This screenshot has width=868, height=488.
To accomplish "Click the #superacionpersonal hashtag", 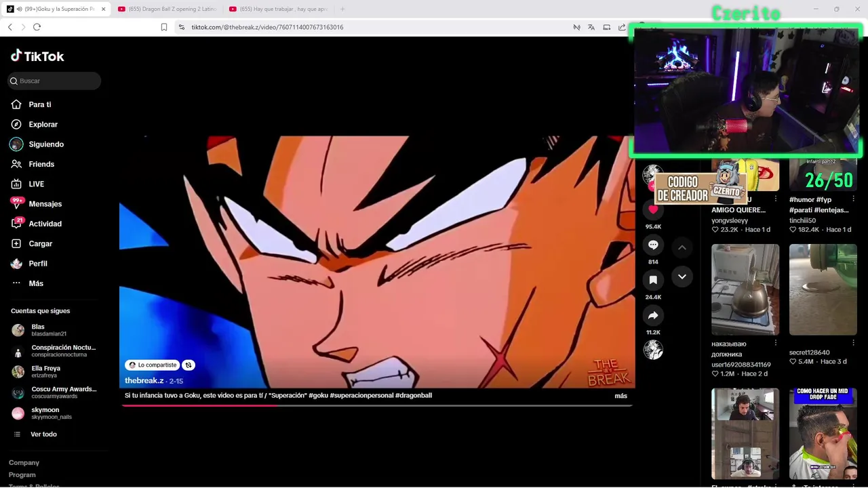I will coord(361,396).
